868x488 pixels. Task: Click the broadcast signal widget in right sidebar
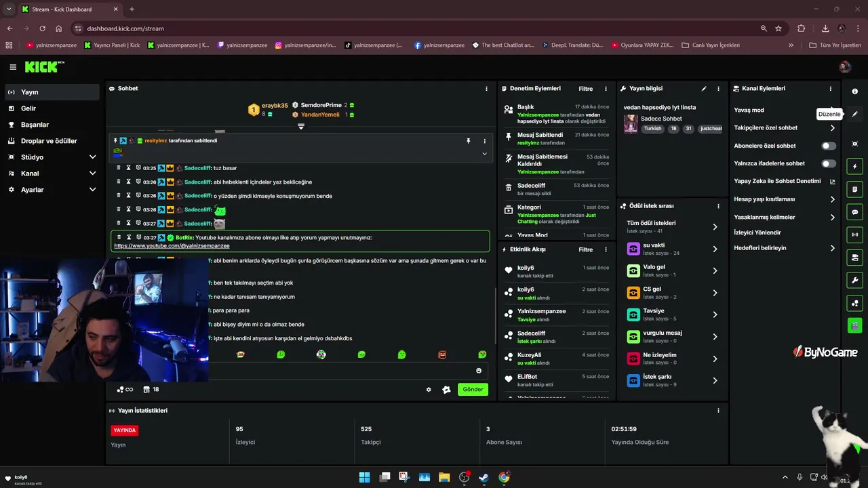[854, 235]
